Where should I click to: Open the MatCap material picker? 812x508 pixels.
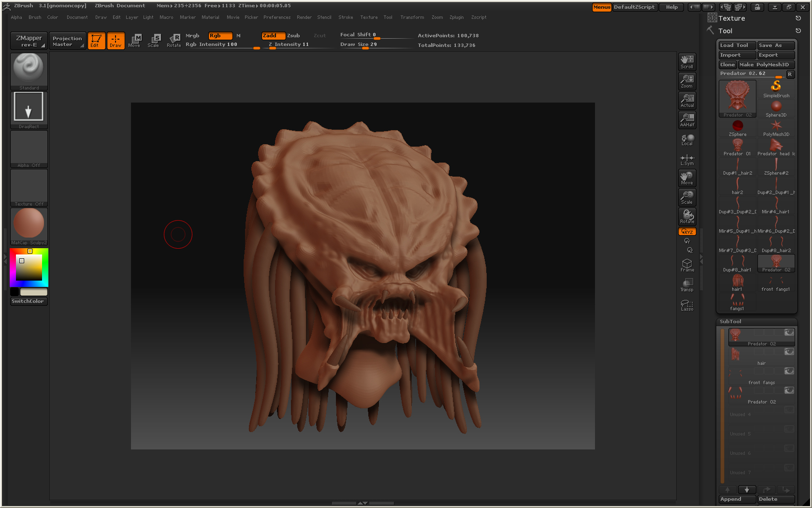(29, 225)
